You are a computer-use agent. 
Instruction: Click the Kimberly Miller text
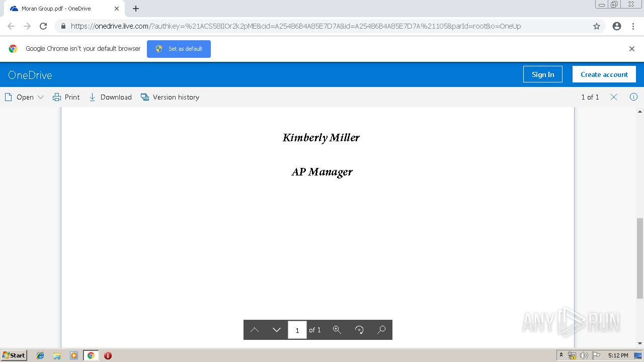point(321,137)
